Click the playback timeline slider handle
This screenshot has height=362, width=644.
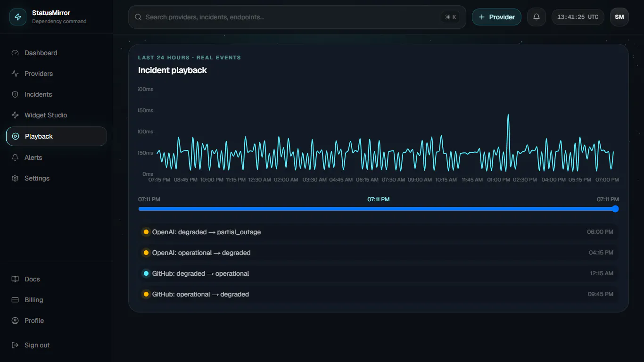(x=615, y=209)
